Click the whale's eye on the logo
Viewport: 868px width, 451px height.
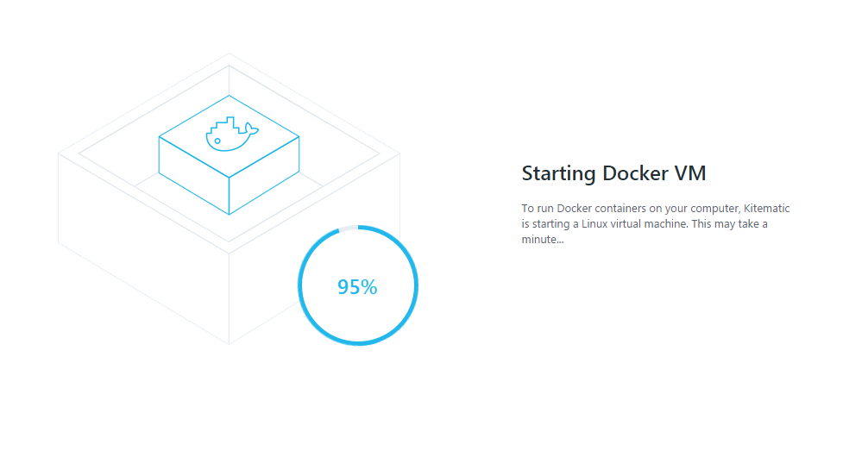pyautogui.click(x=217, y=141)
